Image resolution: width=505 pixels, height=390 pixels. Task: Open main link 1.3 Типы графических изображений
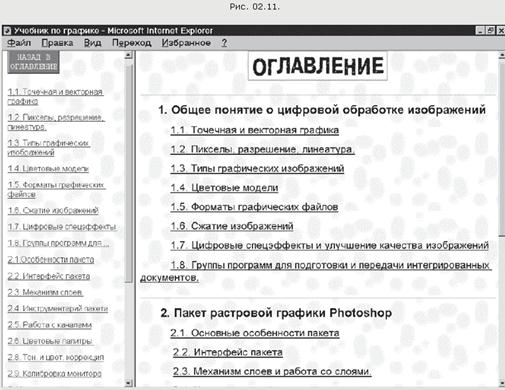(257, 168)
